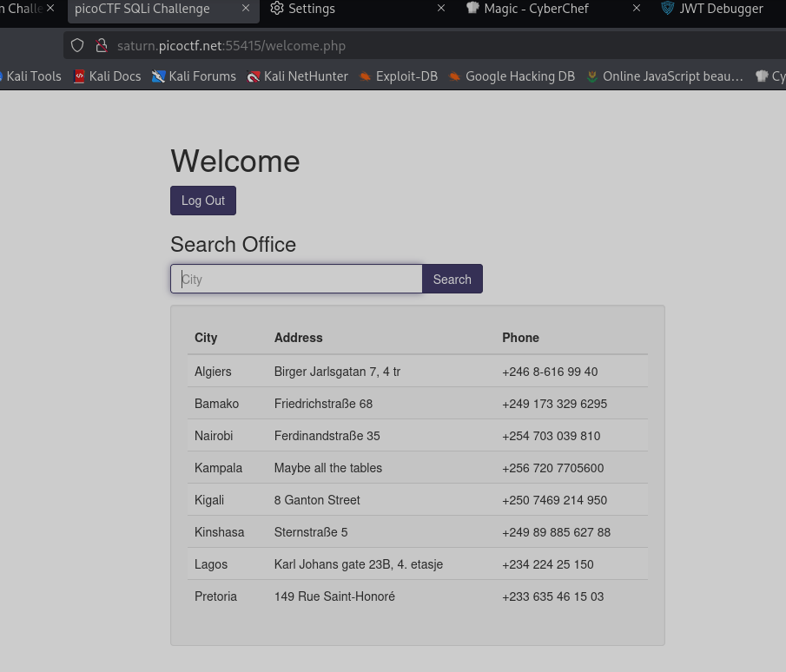The height and width of the screenshot is (672, 786).
Task: Select the Kampala row address cell
Action: click(328, 468)
